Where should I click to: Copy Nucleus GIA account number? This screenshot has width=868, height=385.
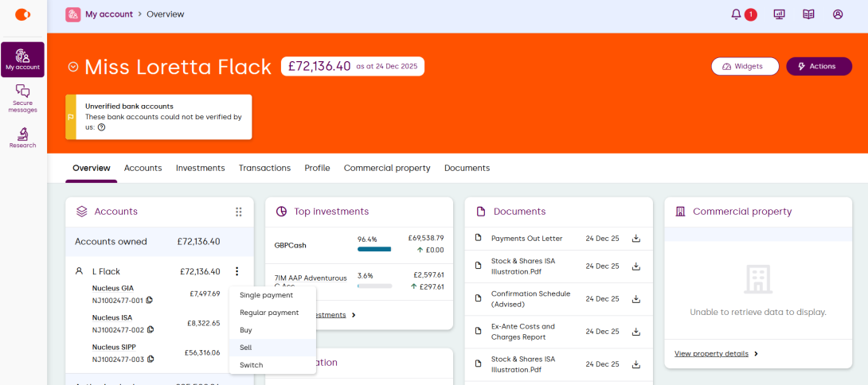tap(150, 300)
